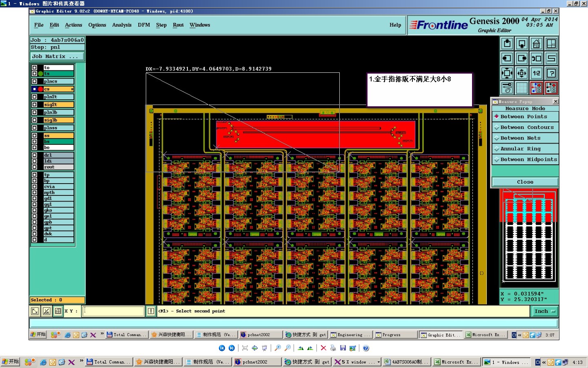
Task: Toggle checkbox for layer sig2t
Action: pyautogui.click(x=34, y=105)
